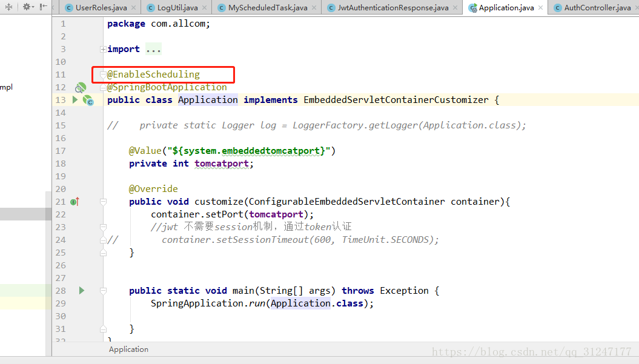Click EmbeddedServletContainerCustomizer in the class declaration
This screenshot has height=364, width=639.
click(396, 100)
